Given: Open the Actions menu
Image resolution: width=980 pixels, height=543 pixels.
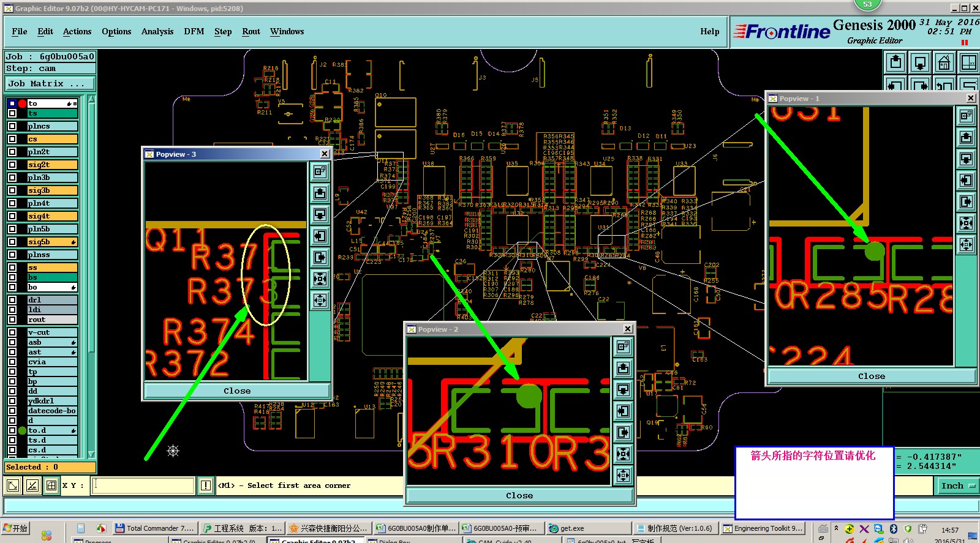Looking at the screenshot, I should (77, 32).
